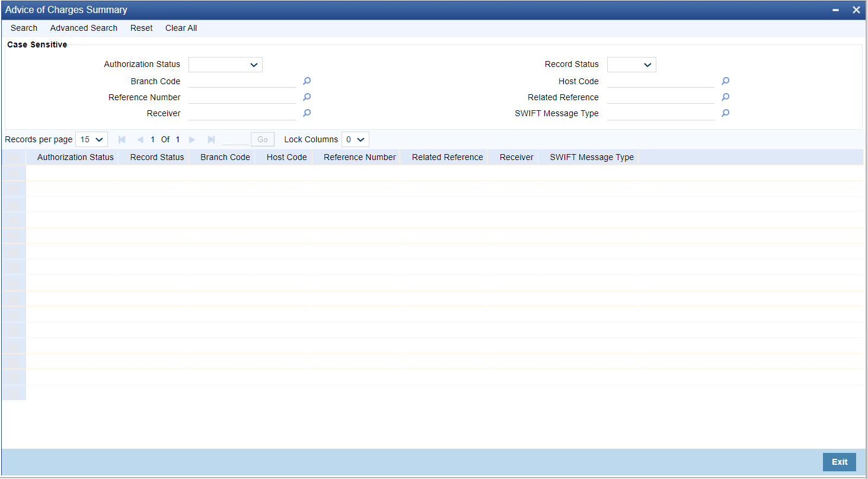This screenshot has height=479, width=868.
Task: Click the Exit button
Action: (x=840, y=462)
